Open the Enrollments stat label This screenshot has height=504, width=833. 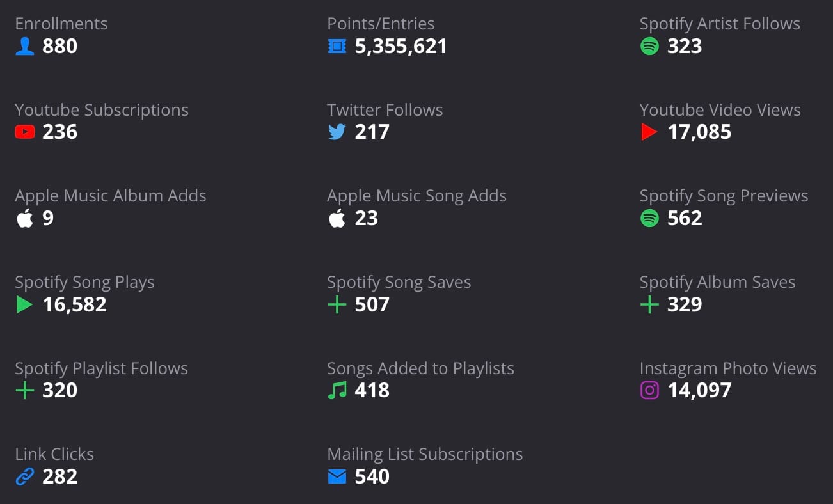pos(61,24)
